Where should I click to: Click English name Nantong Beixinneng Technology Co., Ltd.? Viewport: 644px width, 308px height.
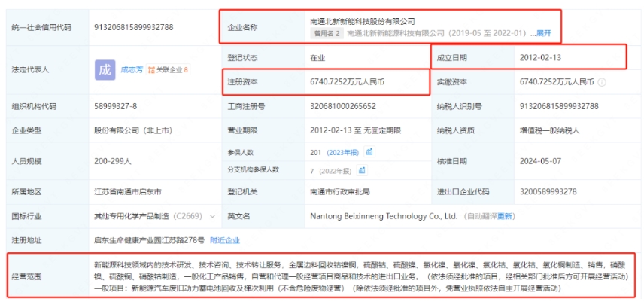tap(384, 216)
